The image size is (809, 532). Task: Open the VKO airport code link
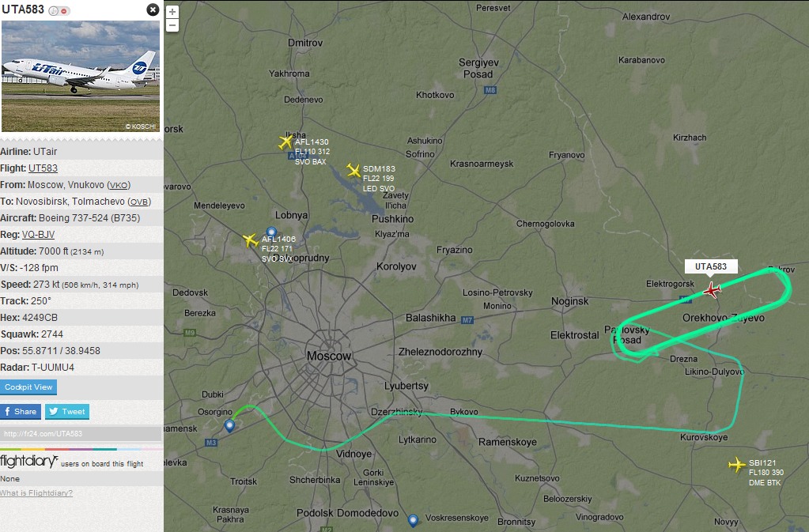coord(119,185)
